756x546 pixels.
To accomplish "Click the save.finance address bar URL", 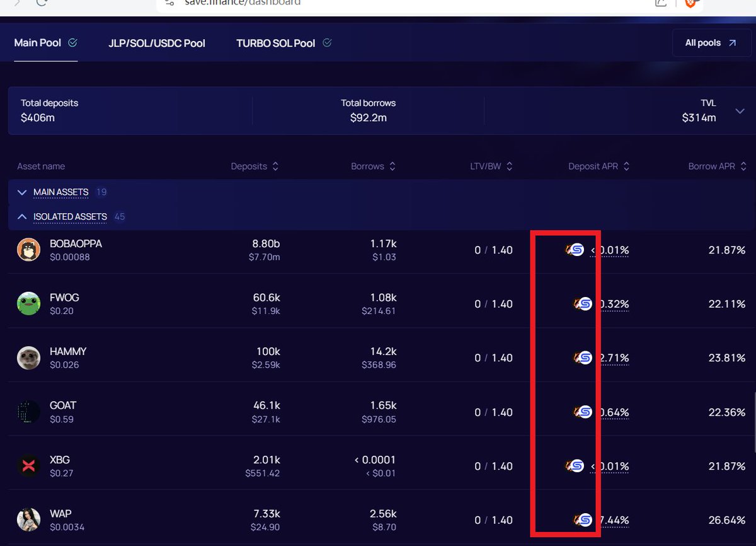I will 243,3.
